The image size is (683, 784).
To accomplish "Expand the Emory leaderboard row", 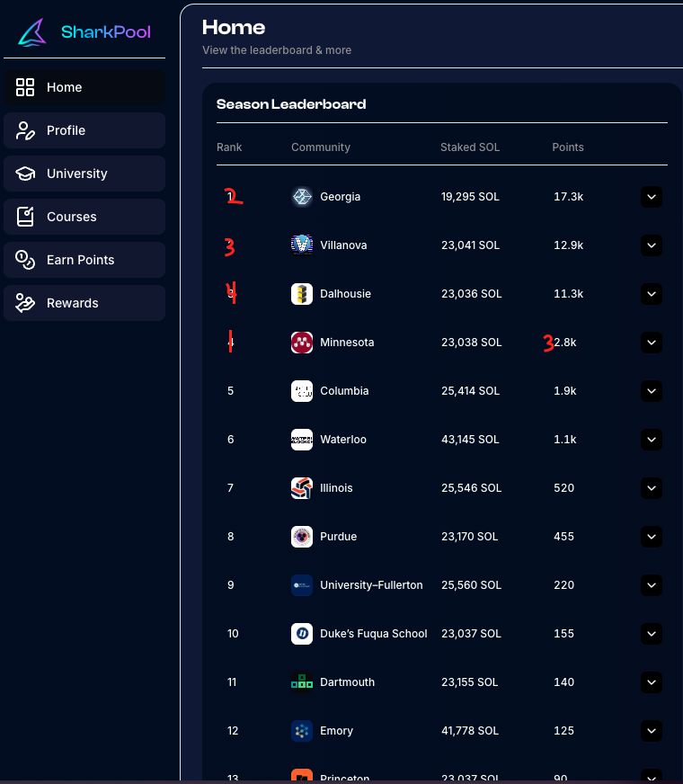I will pyautogui.click(x=652, y=730).
